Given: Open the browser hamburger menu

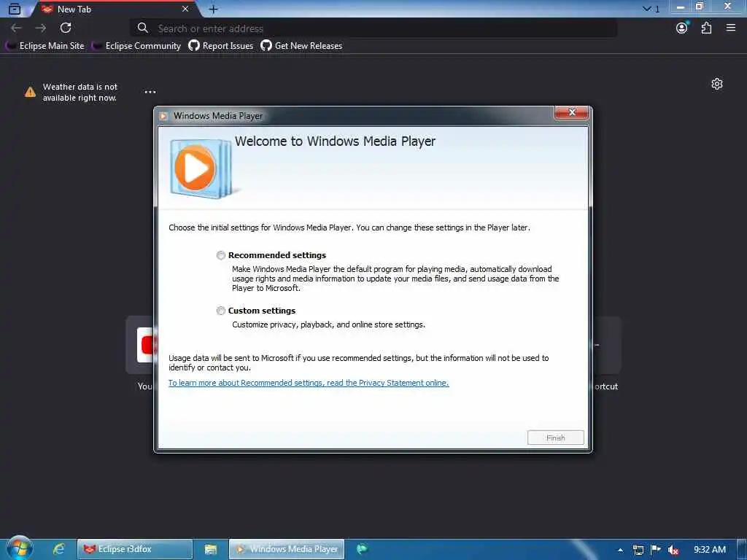Looking at the screenshot, I should coord(731,28).
